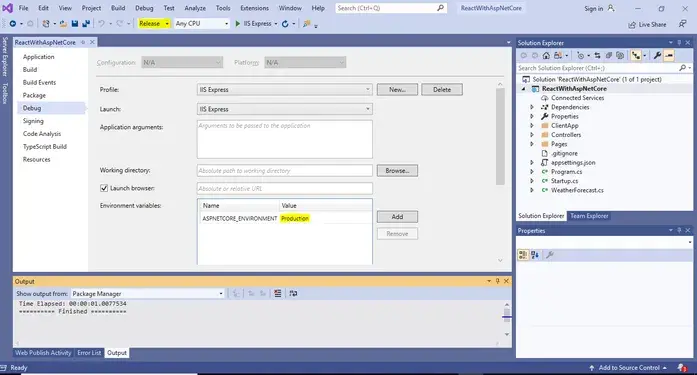This screenshot has height=375, width=697.
Task: Open the Debug menu in menu bar
Action: click(144, 8)
